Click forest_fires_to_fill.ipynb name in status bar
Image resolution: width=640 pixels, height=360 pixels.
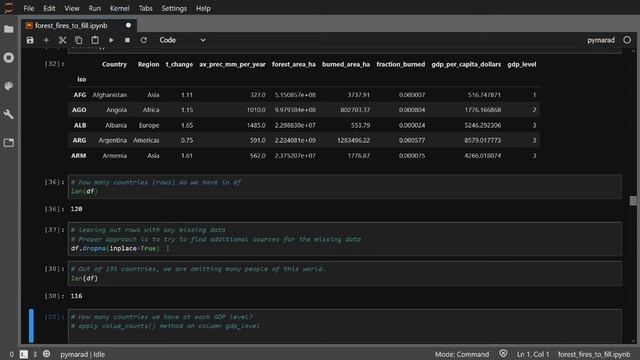594,354
